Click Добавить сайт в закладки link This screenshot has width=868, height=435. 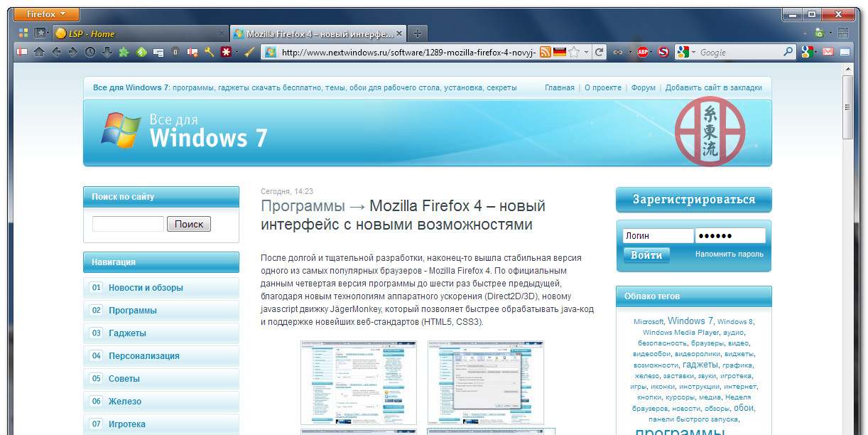[714, 87]
